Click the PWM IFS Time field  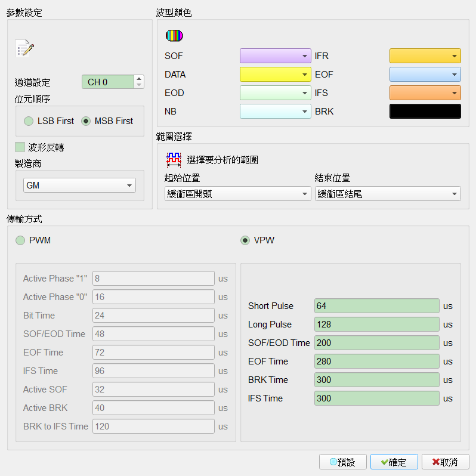153,371
